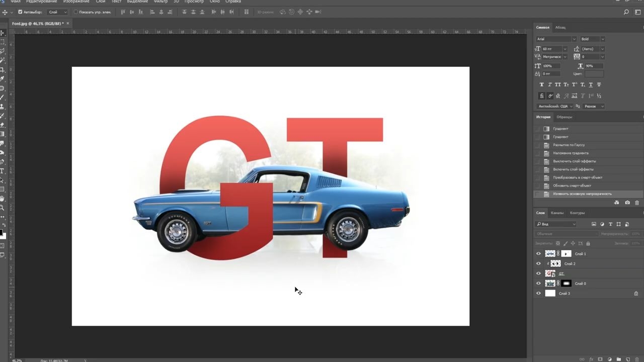Close the Ford.jpg document tab
Viewport: 644px width, 362px height.
click(x=68, y=23)
